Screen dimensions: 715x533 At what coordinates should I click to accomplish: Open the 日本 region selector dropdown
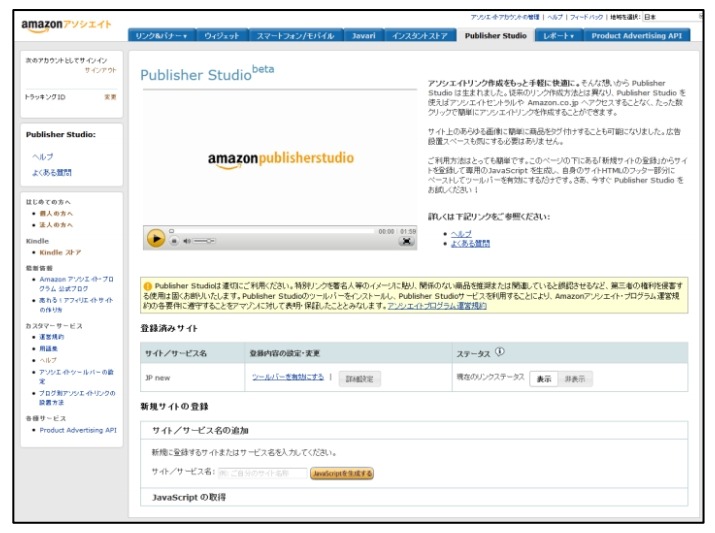coord(673,17)
